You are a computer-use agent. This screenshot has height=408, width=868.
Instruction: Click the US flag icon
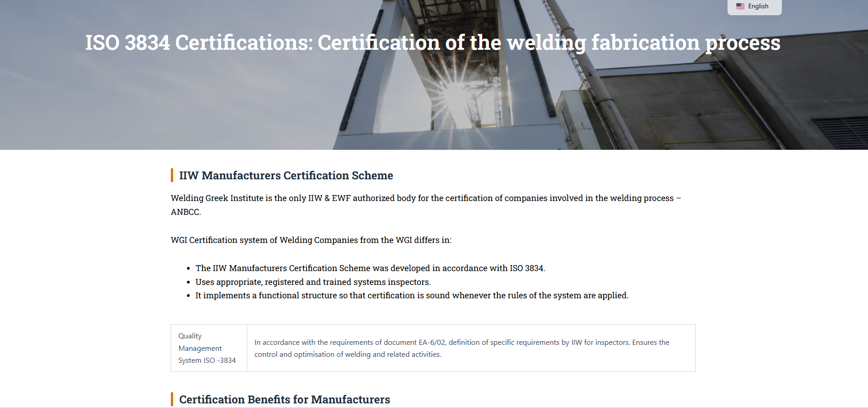click(x=740, y=6)
